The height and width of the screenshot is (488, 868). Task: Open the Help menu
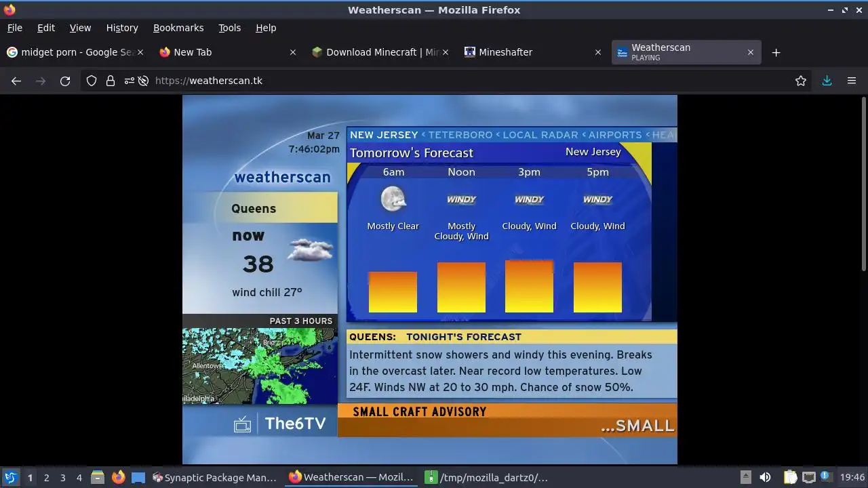(x=266, y=28)
